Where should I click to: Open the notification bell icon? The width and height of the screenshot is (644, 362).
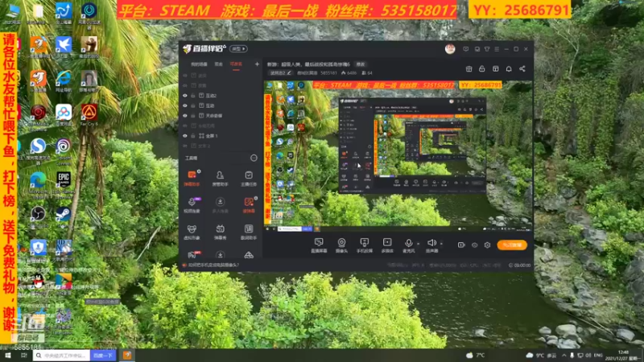click(509, 69)
